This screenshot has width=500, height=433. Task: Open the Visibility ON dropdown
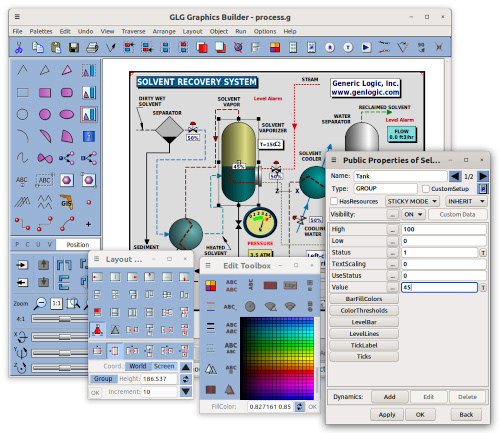pyautogui.click(x=413, y=214)
